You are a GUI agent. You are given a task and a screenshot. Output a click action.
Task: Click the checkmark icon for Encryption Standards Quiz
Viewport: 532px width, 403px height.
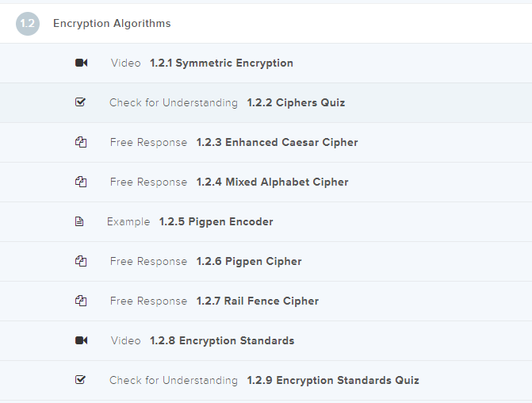(x=80, y=380)
